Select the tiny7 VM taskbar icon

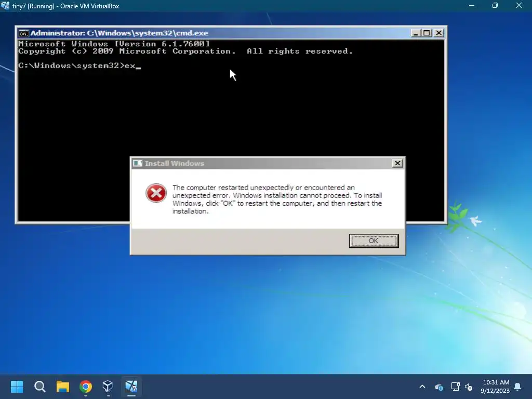(131, 386)
